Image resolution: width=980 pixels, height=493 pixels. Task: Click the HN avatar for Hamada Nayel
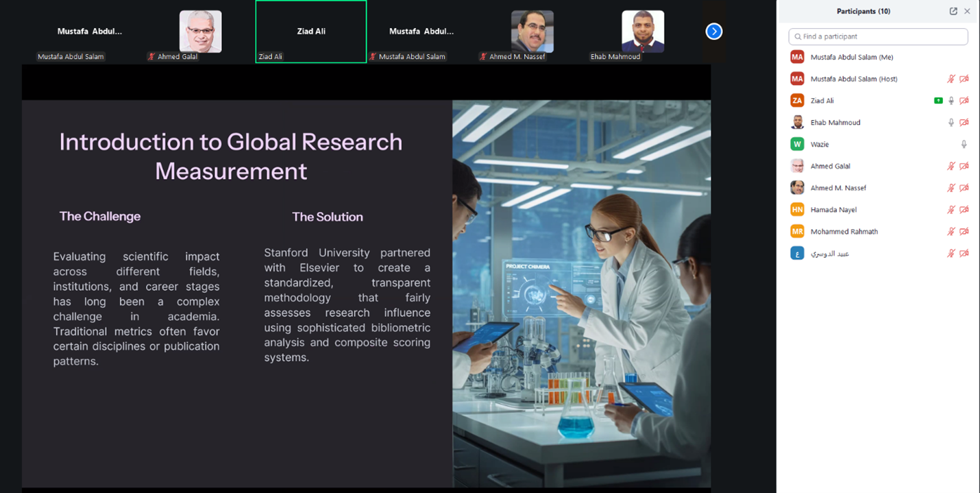pyautogui.click(x=797, y=210)
